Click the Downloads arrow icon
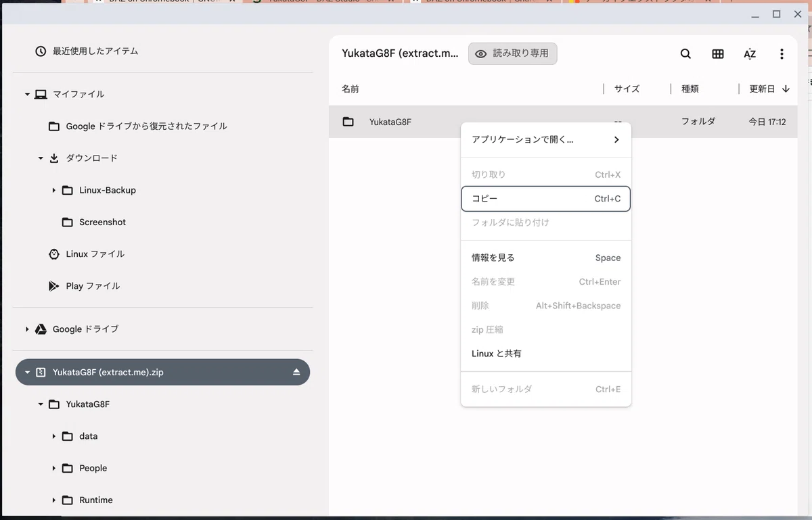This screenshot has height=520, width=812. pos(54,158)
